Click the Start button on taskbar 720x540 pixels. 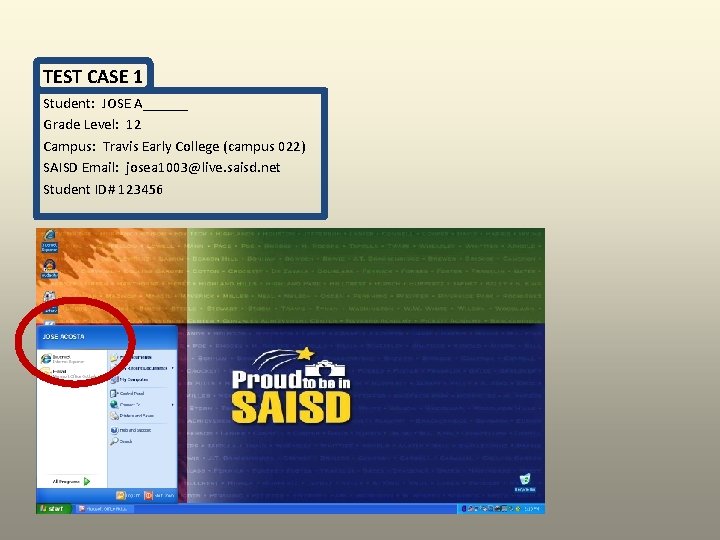click(x=54, y=508)
